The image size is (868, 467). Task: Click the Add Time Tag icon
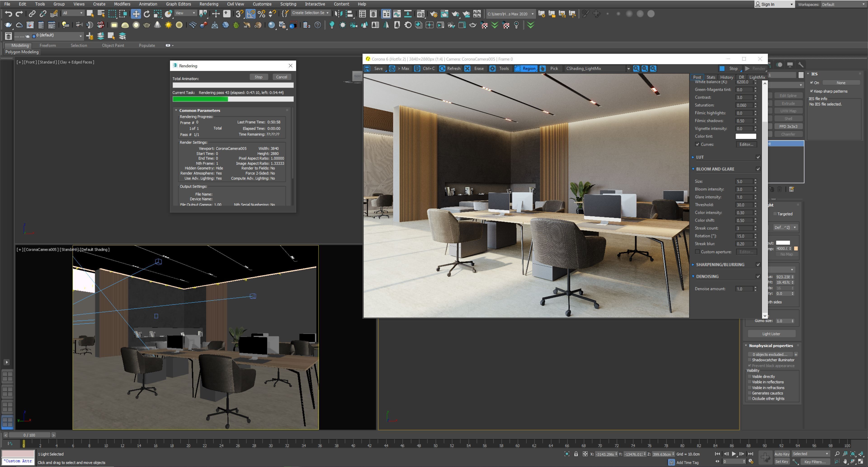(x=672, y=462)
